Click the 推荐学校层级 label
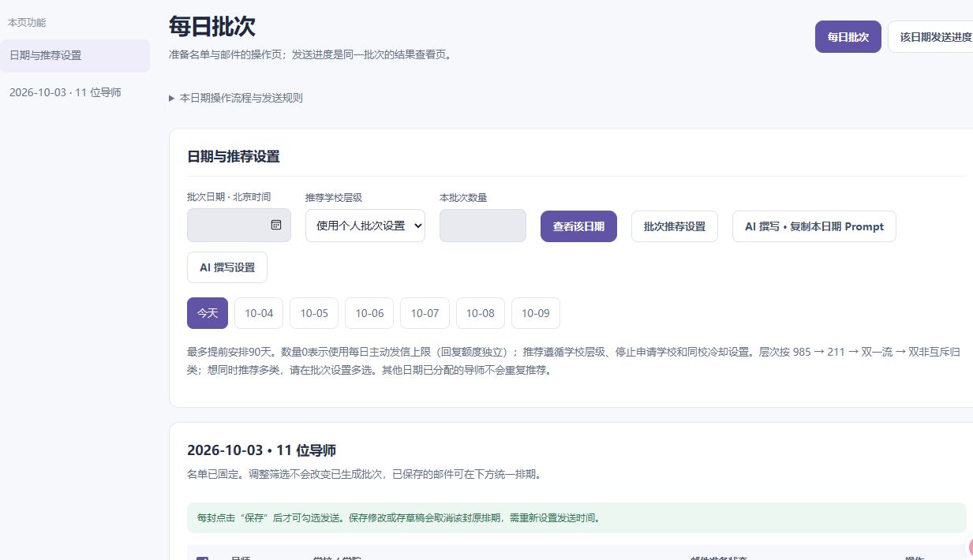Viewport: 973px width, 560px height. coord(334,197)
